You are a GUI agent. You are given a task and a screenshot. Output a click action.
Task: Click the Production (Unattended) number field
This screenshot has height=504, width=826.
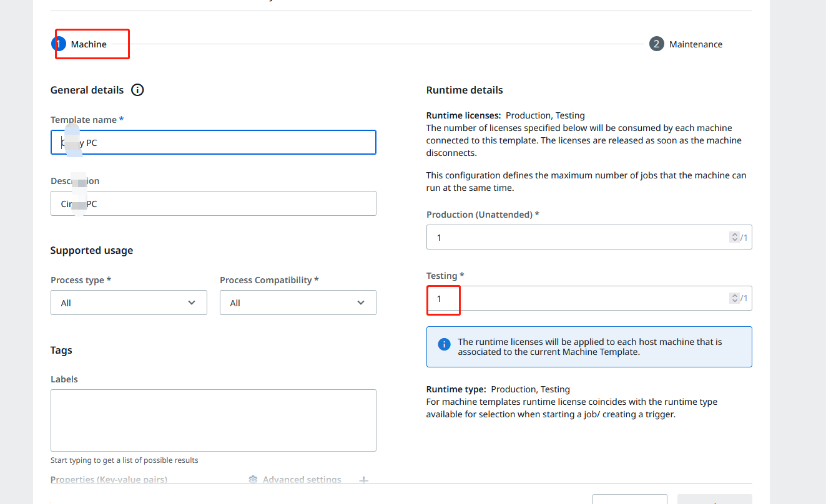click(589, 237)
